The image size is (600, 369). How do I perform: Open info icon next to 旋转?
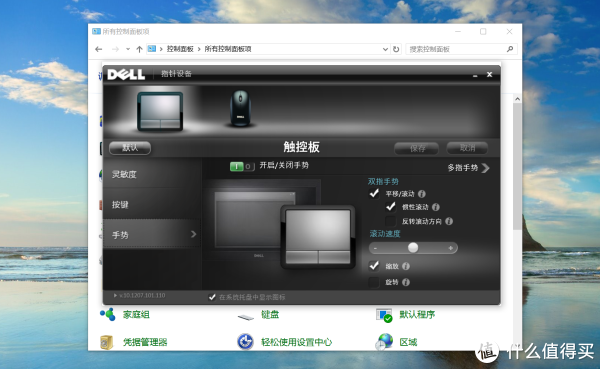tap(406, 282)
